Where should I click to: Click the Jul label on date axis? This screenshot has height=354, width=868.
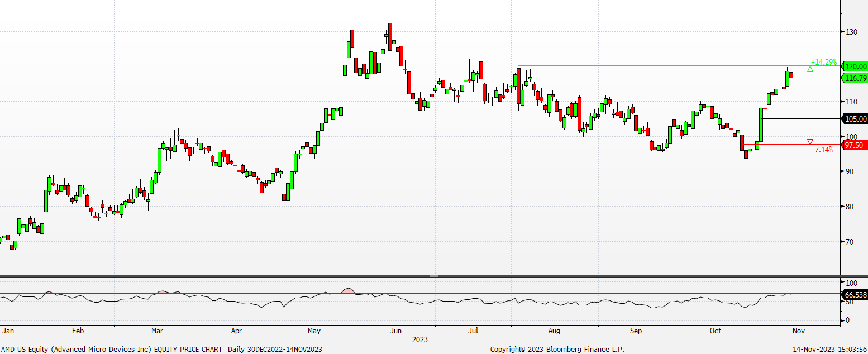[x=473, y=331]
